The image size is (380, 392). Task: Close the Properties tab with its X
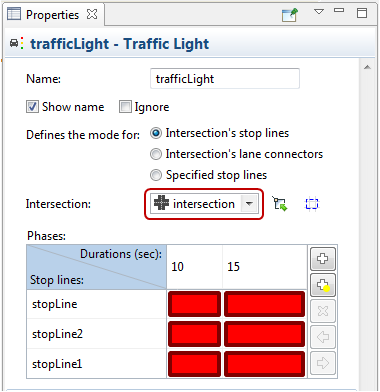92,14
